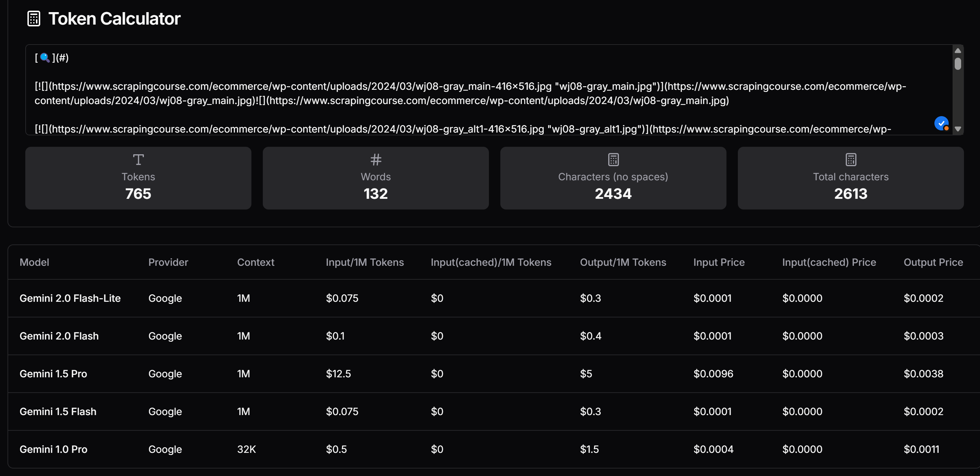The image size is (980, 476).
Task: Click the Characters (no spaces) calculator icon
Action: [x=613, y=159]
